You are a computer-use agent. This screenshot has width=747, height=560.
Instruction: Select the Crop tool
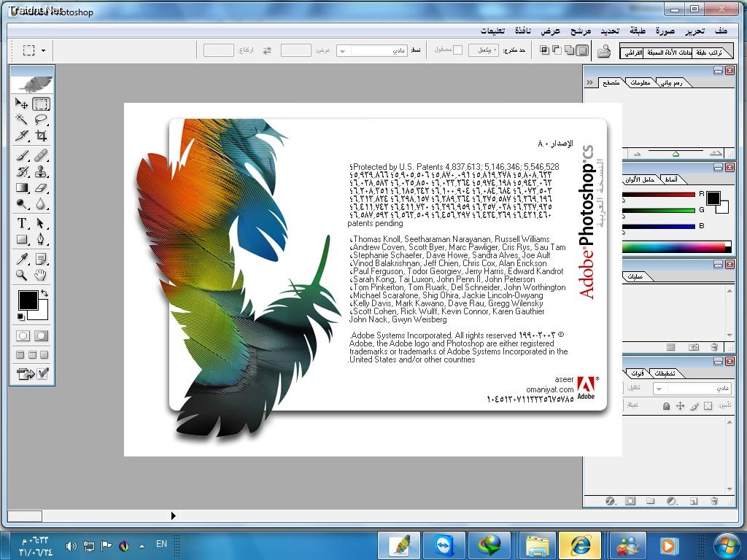(41, 136)
